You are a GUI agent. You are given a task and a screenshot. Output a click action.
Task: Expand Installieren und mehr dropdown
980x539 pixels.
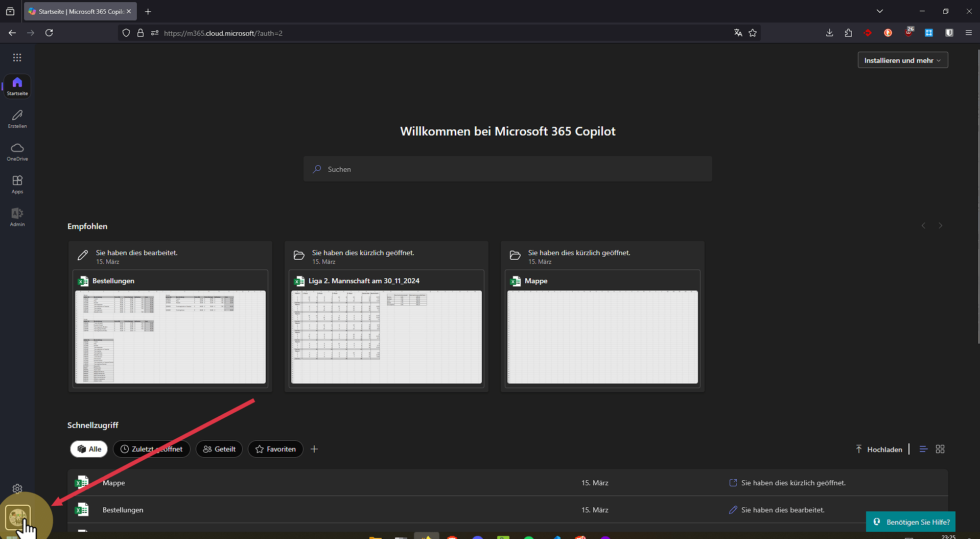[x=902, y=60]
